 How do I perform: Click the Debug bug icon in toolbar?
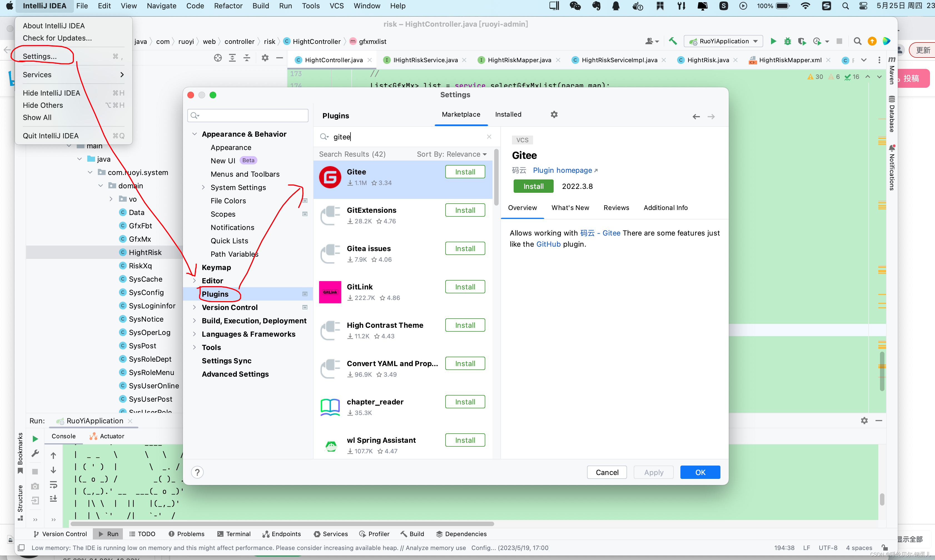click(787, 41)
